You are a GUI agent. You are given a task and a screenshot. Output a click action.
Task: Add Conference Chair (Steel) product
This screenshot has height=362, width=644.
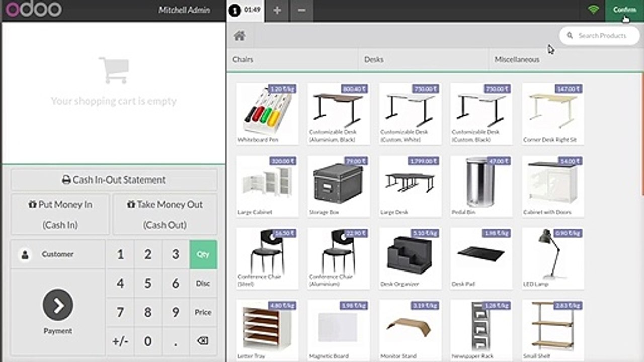267,258
